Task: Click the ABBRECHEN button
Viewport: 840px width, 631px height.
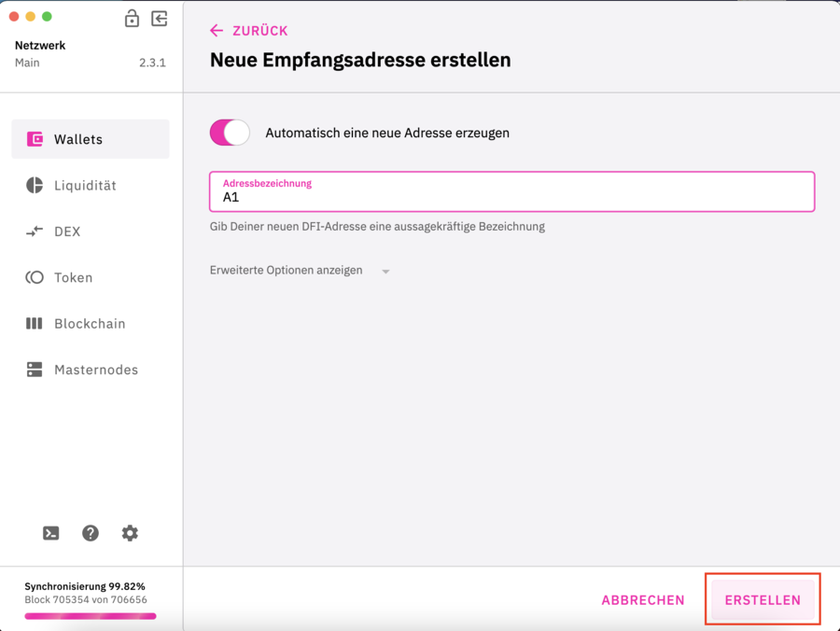Action: tap(643, 600)
